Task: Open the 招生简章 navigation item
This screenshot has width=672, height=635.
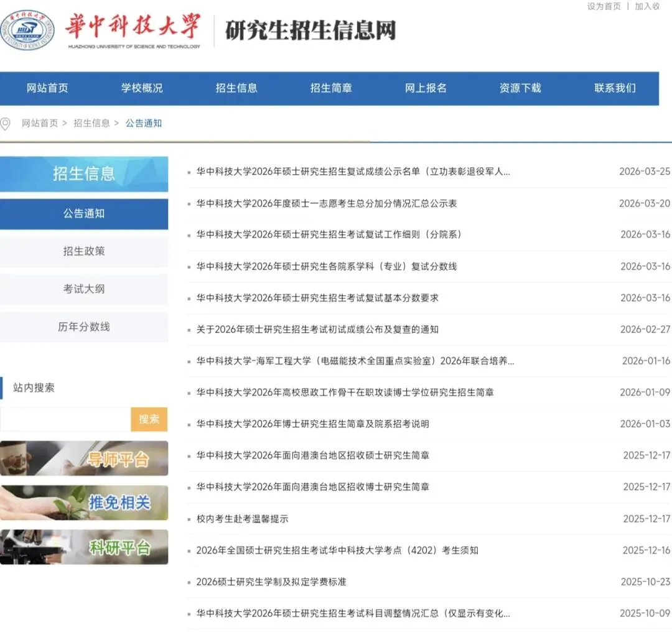Action: point(331,88)
